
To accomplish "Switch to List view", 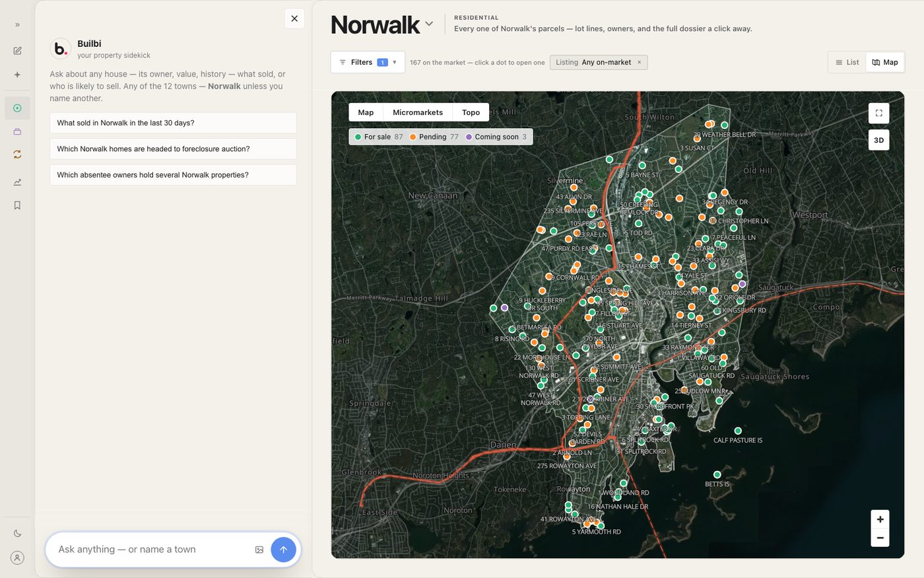I will pos(847,62).
